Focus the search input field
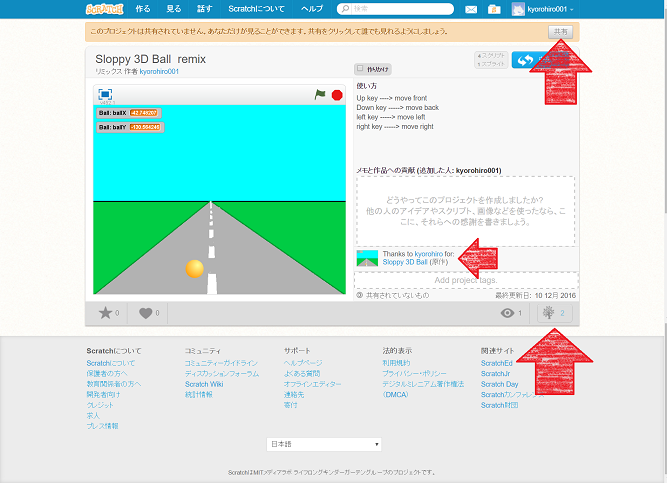Viewport: 667px width, 483px height. pyautogui.click(x=402, y=9)
